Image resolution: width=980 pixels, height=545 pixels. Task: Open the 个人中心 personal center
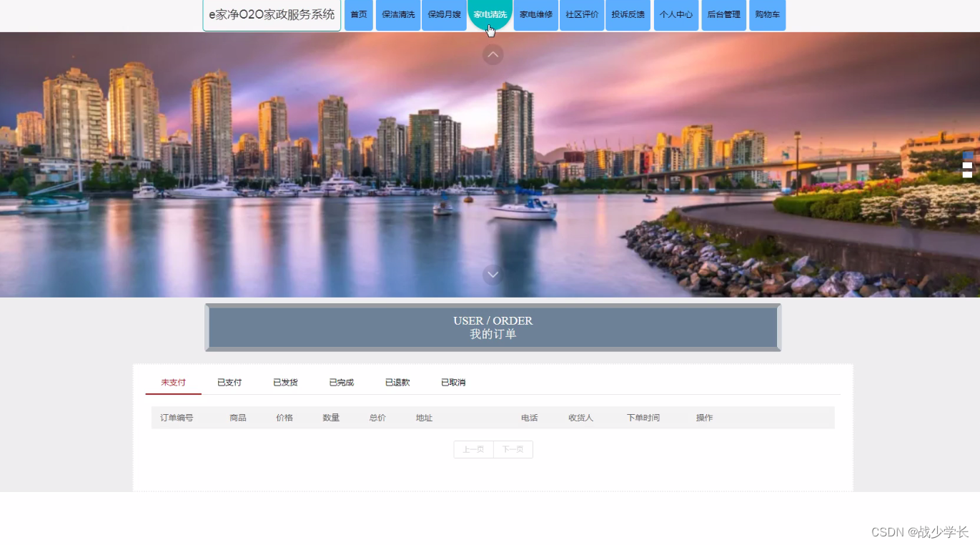(x=675, y=15)
